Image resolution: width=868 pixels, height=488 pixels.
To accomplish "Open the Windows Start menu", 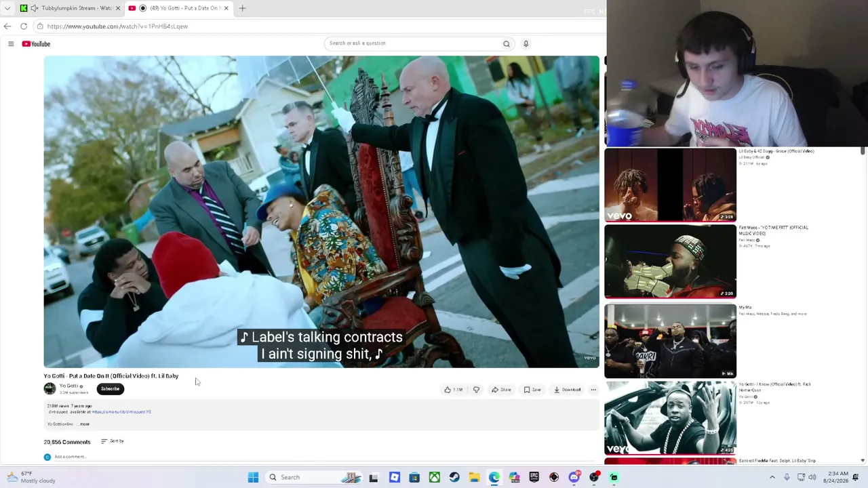I will tap(253, 477).
